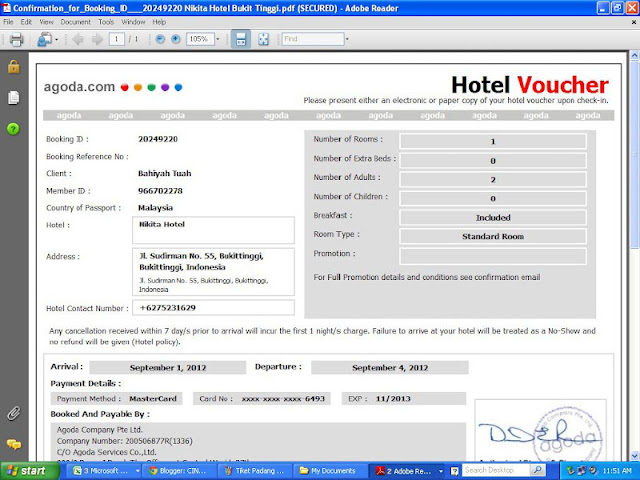The image size is (640, 480).
Task: Click Booking ID value 20249220
Action: 158,139
